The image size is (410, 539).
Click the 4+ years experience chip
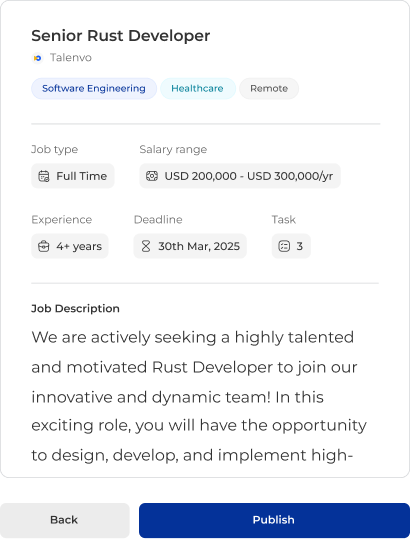[70, 246]
